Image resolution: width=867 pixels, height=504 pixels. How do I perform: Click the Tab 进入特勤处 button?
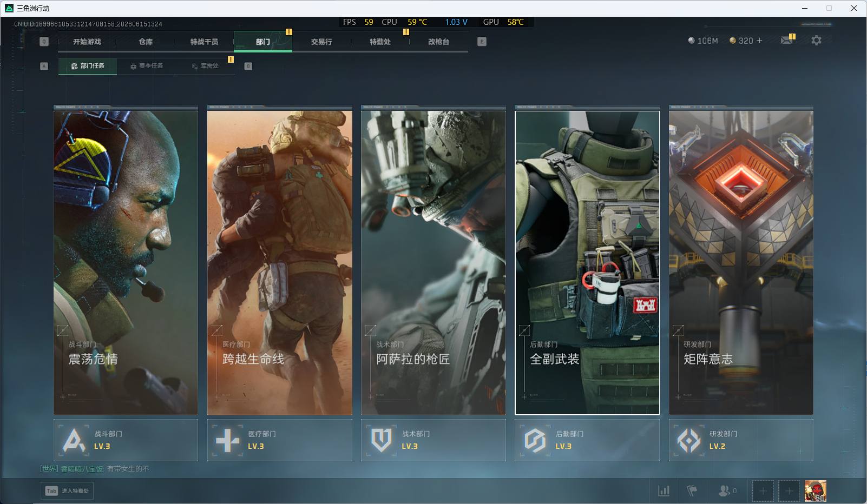(x=67, y=491)
